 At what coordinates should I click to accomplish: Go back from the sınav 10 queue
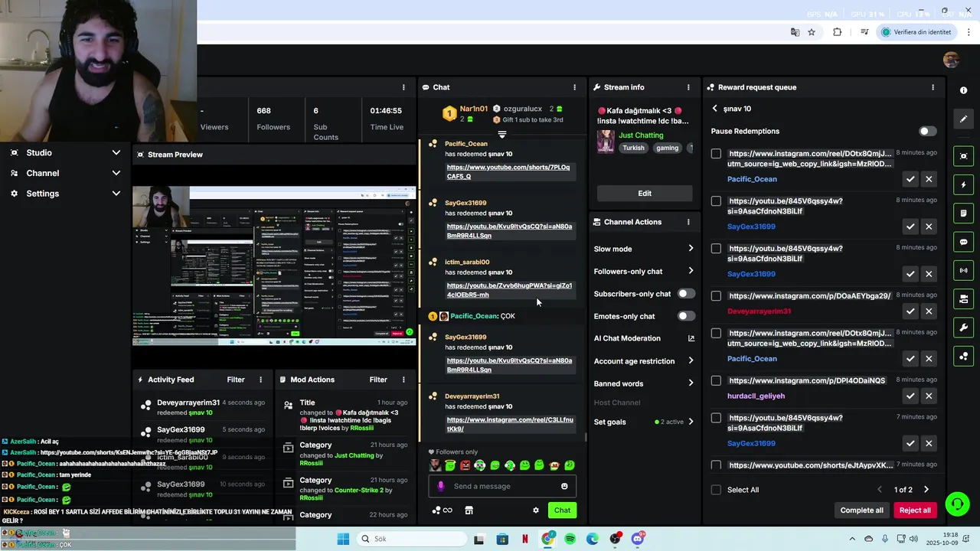coord(715,109)
